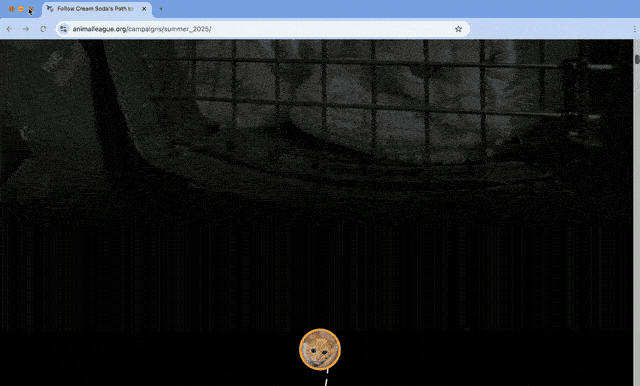The width and height of the screenshot is (640, 386).
Task: Maximize the browser window with green button
Action: point(31,9)
